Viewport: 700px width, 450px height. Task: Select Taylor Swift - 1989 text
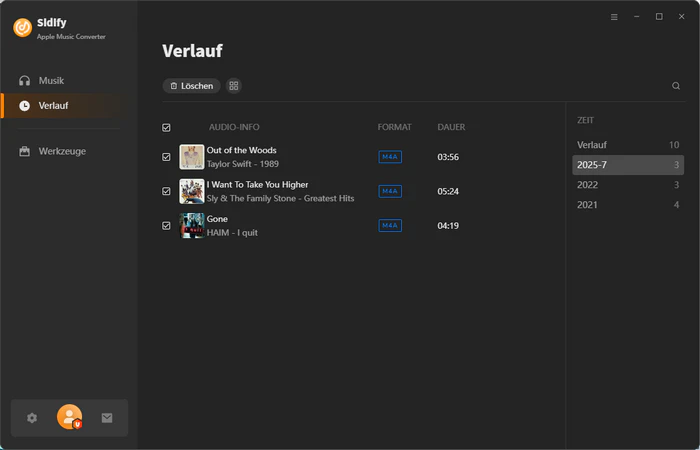coord(243,164)
